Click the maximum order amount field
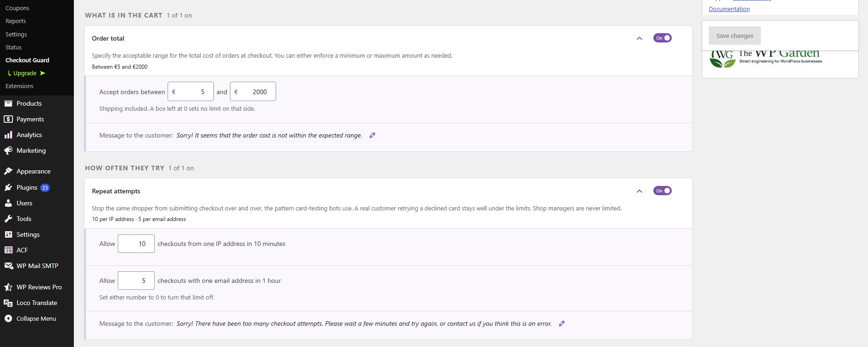Screen dimensions: 868x347 click(x=253, y=91)
